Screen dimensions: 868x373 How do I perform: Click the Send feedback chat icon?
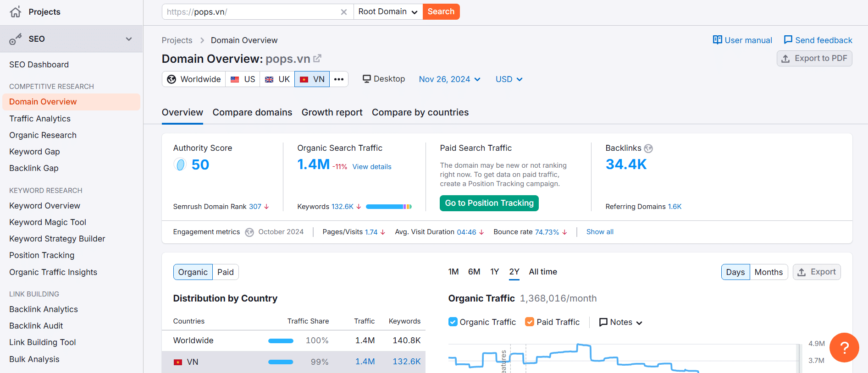click(788, 40)
